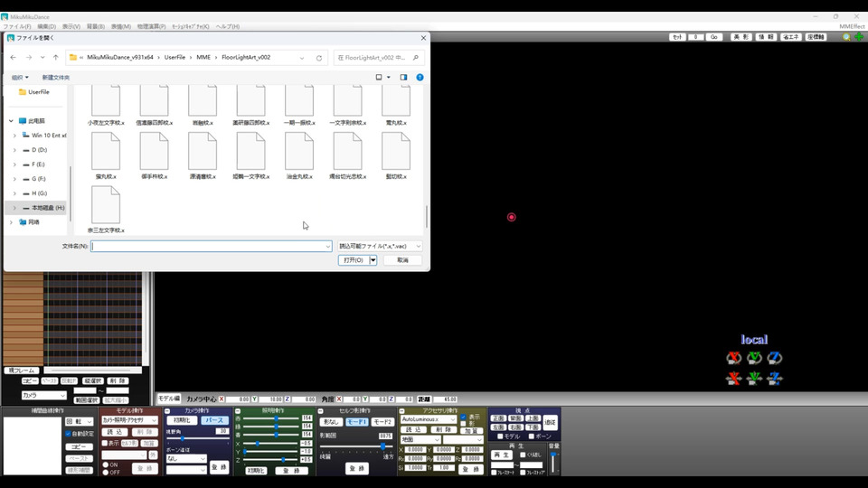Click the red X move icon under local
Screen dimensions: 868x488
(x=733, y=379)
